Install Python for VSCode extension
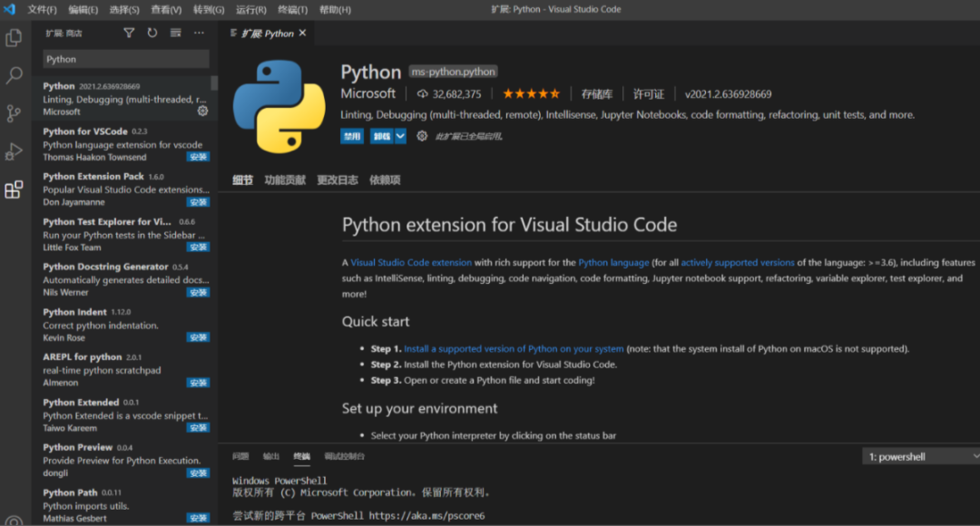 click(198, 157)
